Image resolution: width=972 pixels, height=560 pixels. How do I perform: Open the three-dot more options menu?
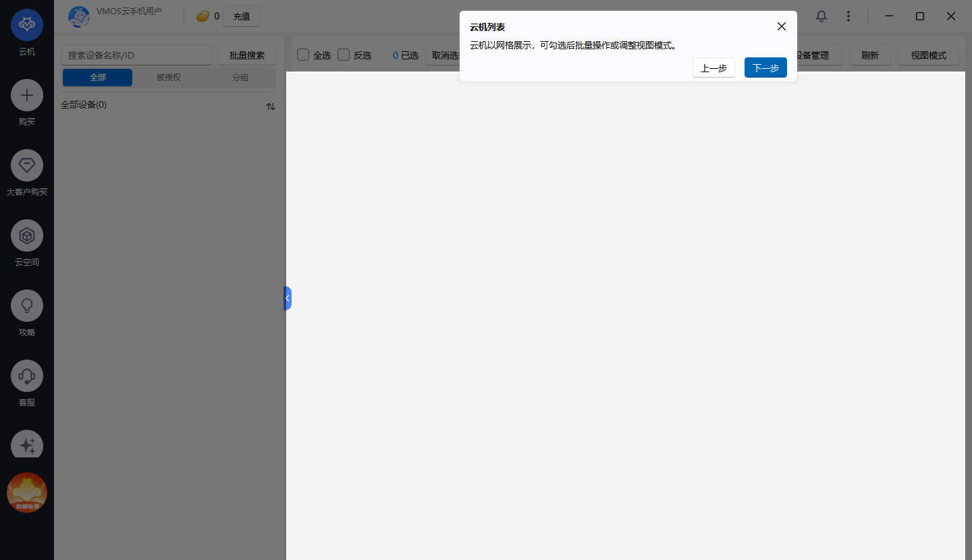coord(848,16)
